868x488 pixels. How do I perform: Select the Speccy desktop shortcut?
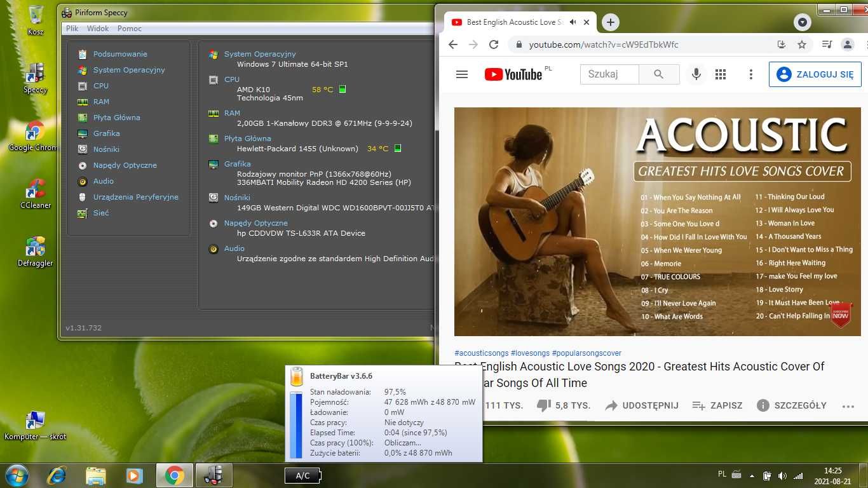point(35,78)
